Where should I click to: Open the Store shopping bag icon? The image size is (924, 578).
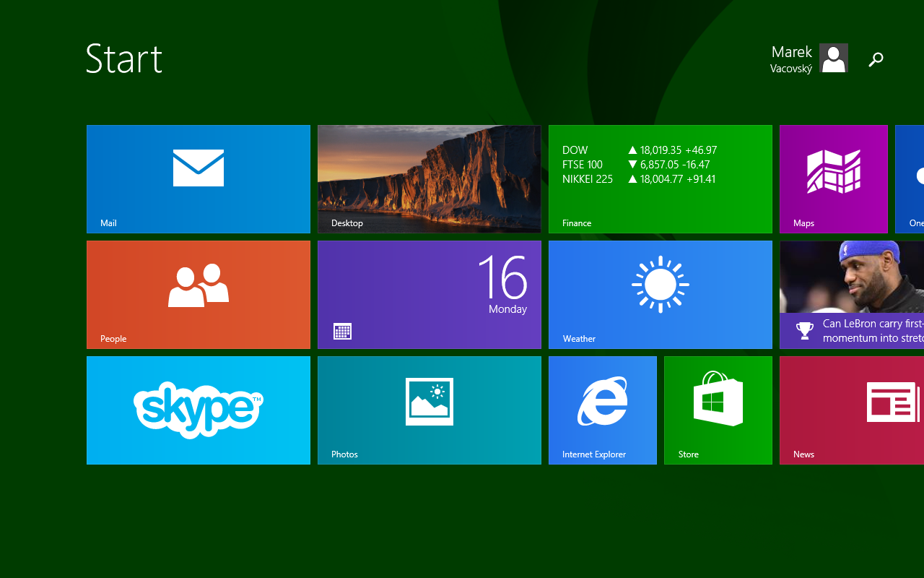click(x=718, y=398)
